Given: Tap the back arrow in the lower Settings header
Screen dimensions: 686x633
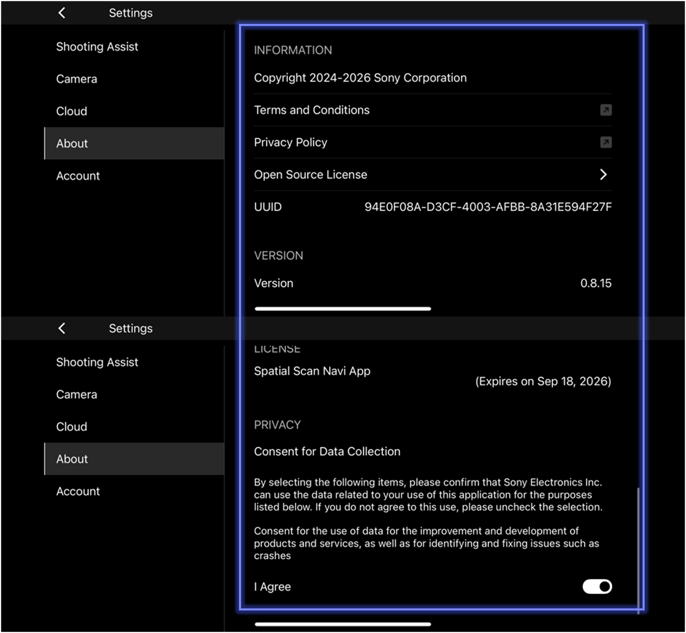Looking at the screenshot, I should [x=62, y=328].
